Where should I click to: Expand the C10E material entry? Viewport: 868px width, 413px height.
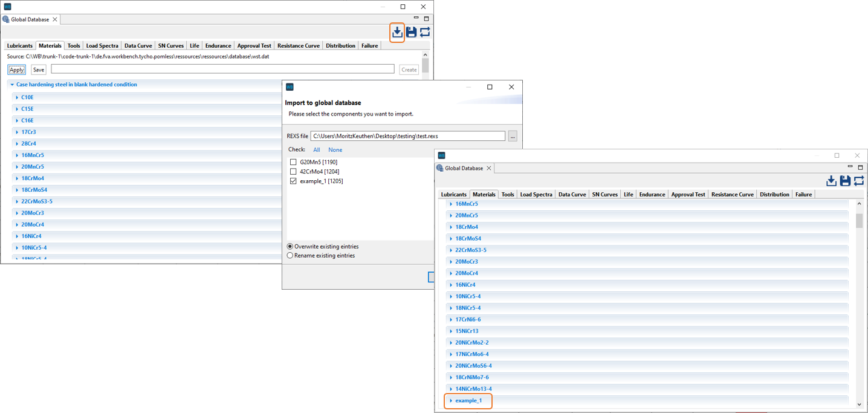pos(18,97)
